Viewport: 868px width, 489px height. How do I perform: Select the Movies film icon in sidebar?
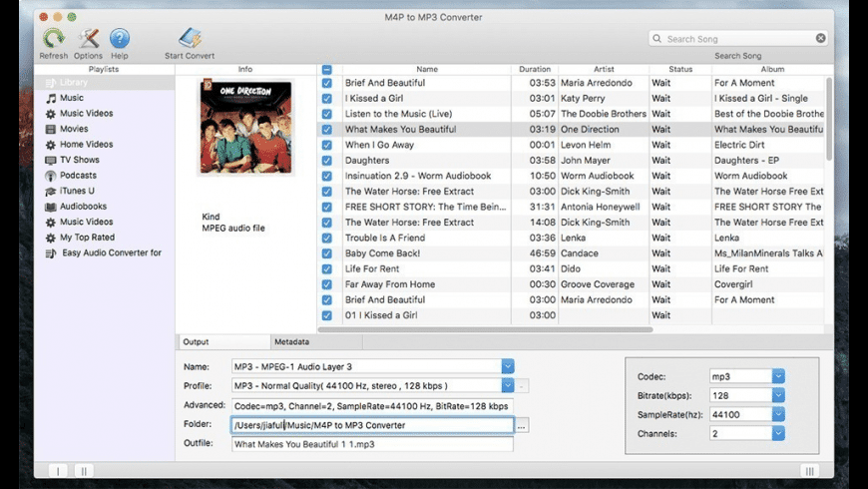50,129
